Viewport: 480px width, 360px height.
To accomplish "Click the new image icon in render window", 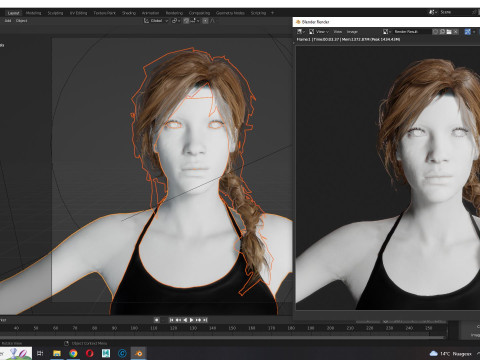I will pos(442,32).
